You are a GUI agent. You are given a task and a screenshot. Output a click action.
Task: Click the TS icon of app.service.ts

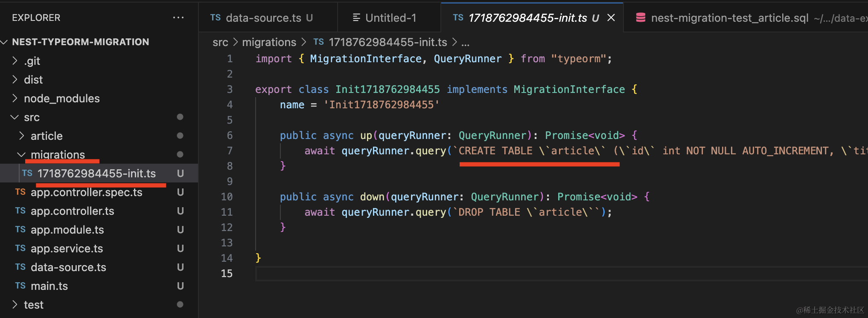tap(20, 249)
